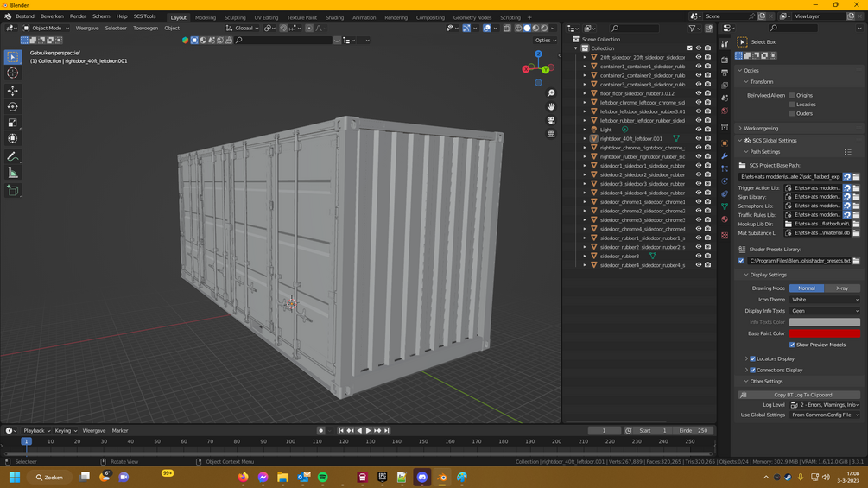Select the Measure tool

[x=13, y=174]
